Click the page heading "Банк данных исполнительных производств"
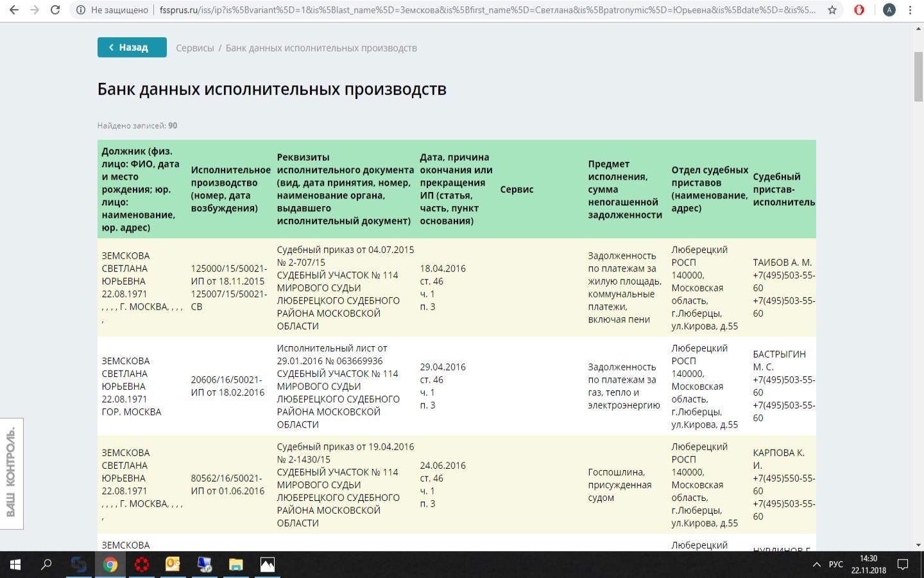The height and width of the screenshot is (578, 924). pyautogui.click(x=272, y=89)
